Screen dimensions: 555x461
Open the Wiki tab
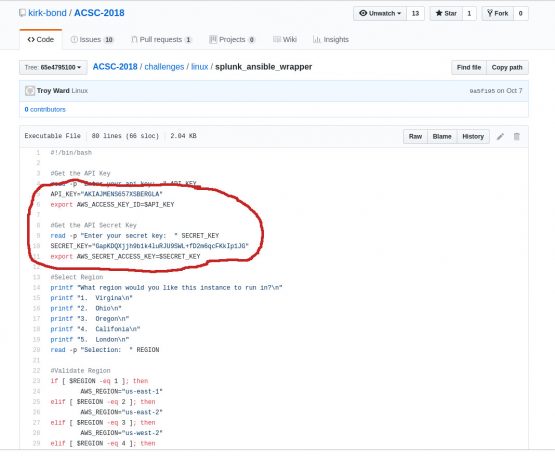pos(285,40)
